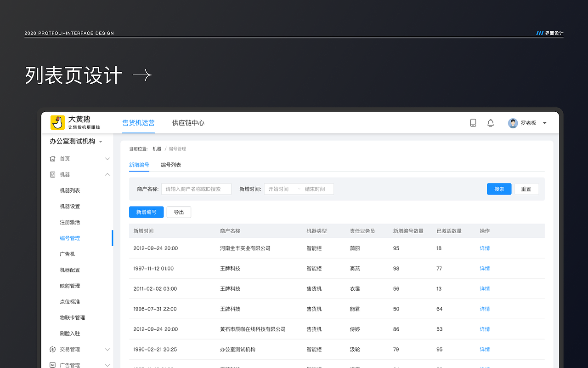Open 详情 for the 衣霭 row
Screen dimensions: 588x368
485,289
